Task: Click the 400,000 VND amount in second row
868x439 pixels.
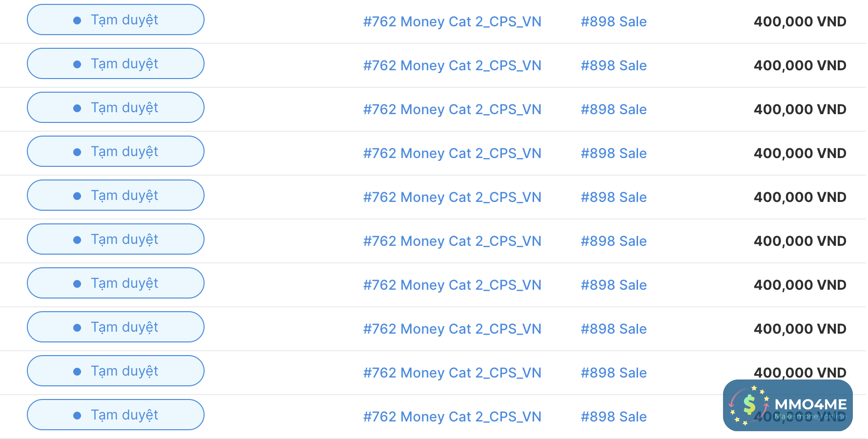Action: pos(800,66)
